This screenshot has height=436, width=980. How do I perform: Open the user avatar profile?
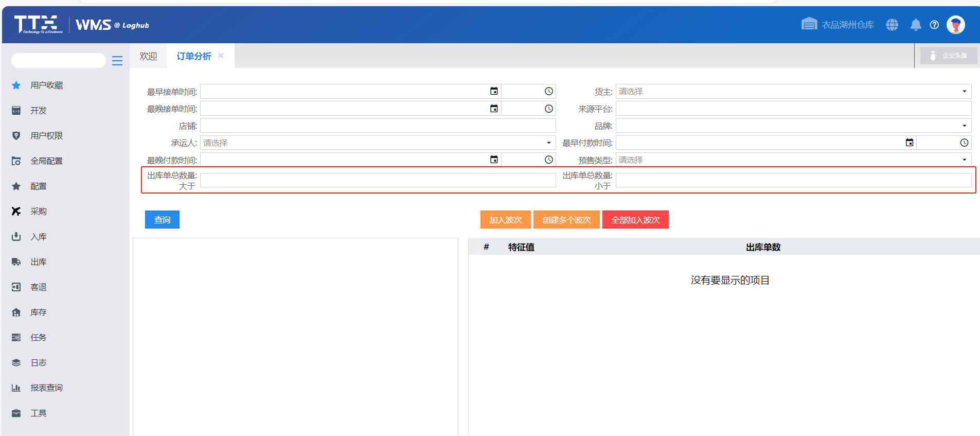pos(955,25)
